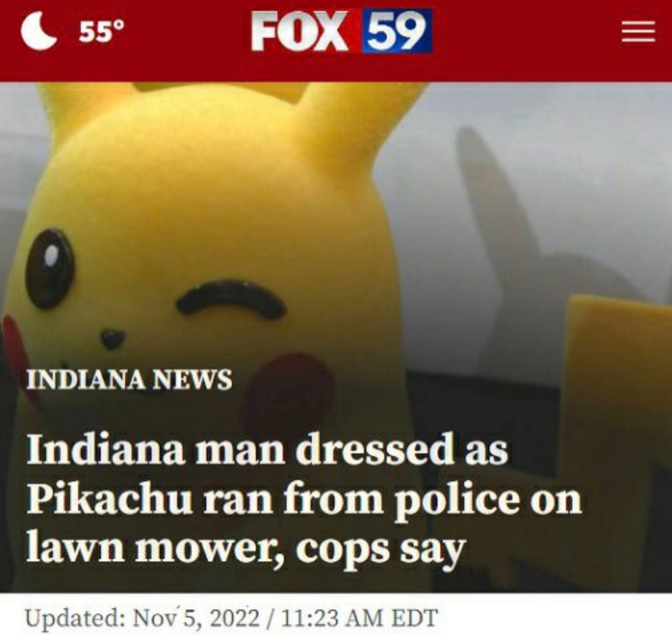The image size is (672, 635).
Task: Click the white FOX lettering in the logo
Action: pos(300,31)
